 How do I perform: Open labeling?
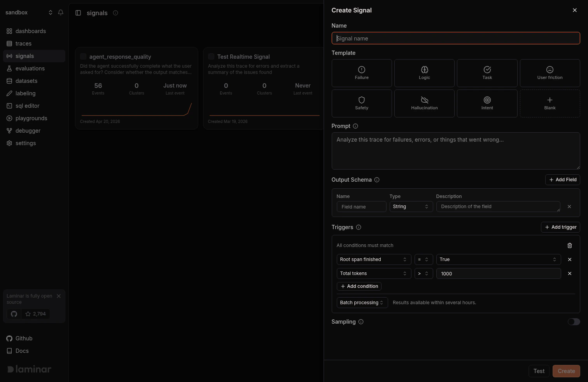pyautogui.click(x=34, y=93)
